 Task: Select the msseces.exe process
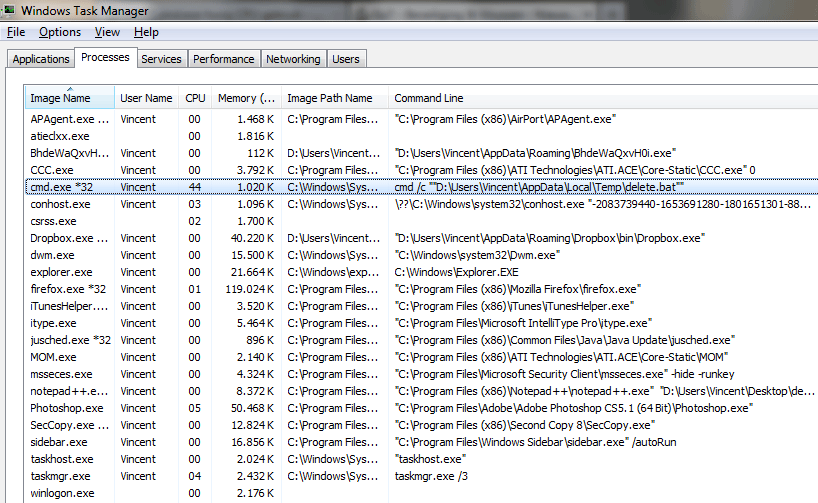tap(422, 374)
